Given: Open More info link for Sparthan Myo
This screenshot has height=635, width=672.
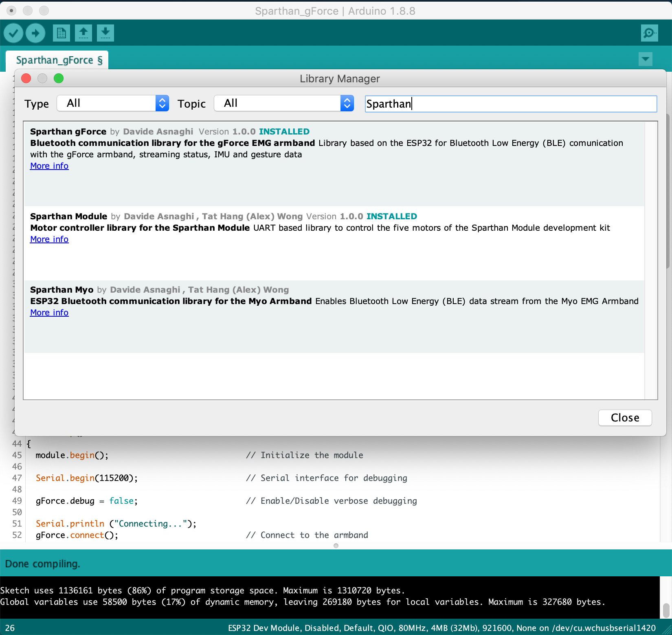Looking at the screenshot, I should (x=49, y=313).
